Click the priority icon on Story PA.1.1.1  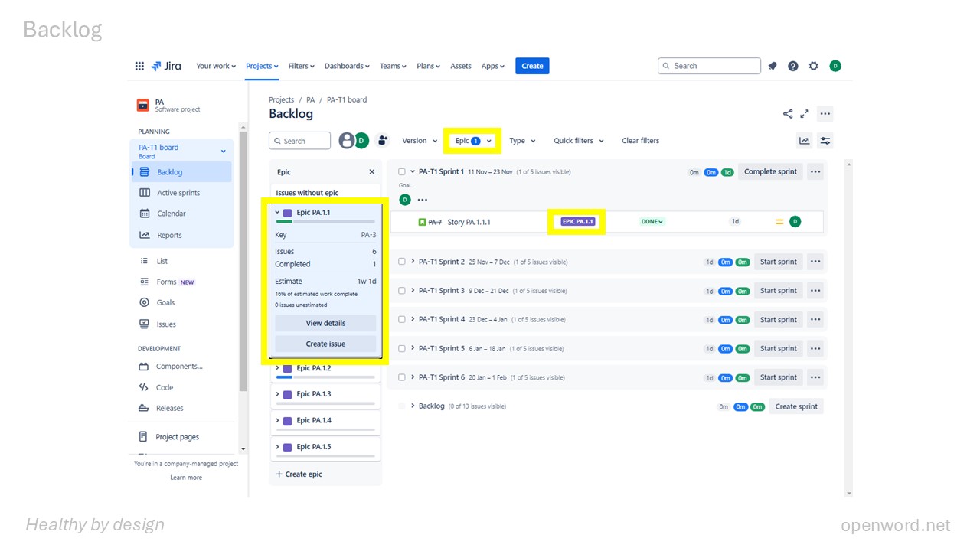pos(779,222)
